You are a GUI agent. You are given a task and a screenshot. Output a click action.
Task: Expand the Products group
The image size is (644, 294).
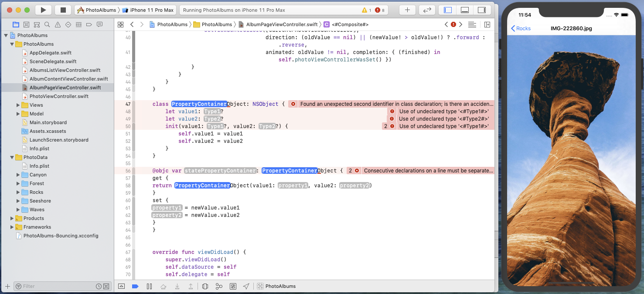[12, 218]
